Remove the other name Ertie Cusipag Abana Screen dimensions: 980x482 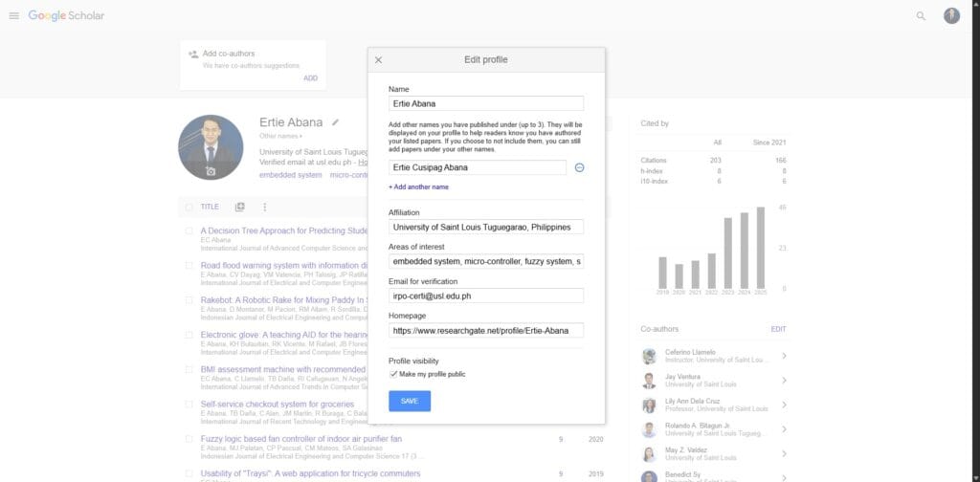point(579,167)
